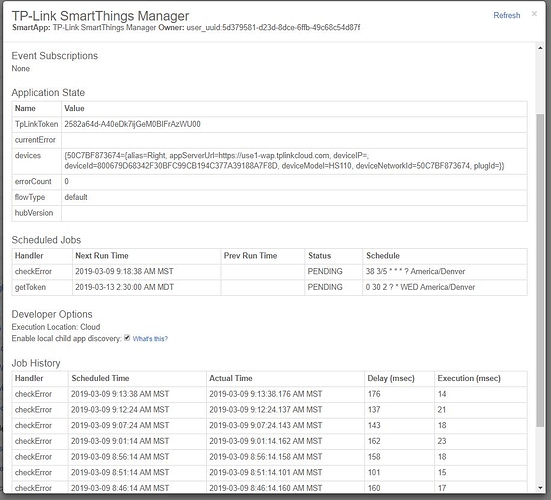The image size is (551, 500).
Task: Click the flowType value default
Action: click(76, 197)
